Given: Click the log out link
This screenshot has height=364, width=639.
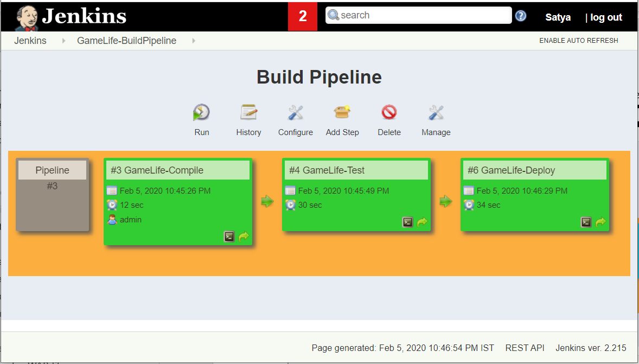Looking at the screenshot, I should 606,17.
